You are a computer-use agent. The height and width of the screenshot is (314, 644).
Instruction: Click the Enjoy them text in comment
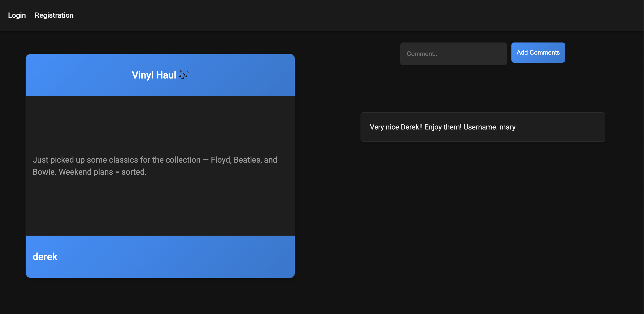coord(443,127)
